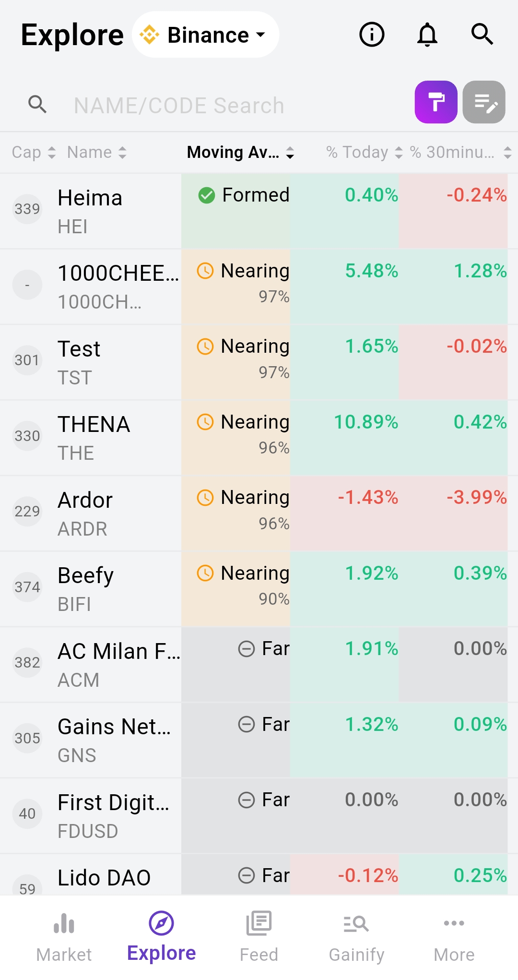The height and width of the screenshot is (980, 518).
Task: Tap the info circle icon in the header
Action: click(x=371, y=34)
